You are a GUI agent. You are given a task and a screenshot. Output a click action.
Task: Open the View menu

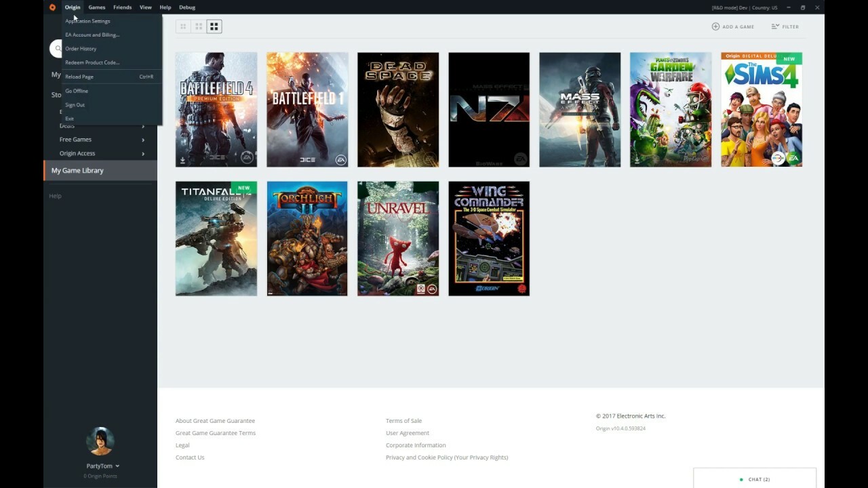click(x=146, y=7)
